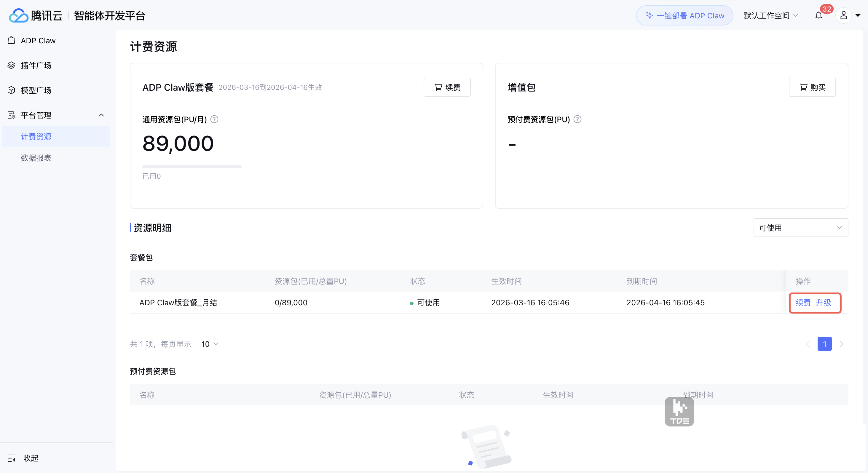Click help icon beside 预付费资源包(PU)
Image resolution: width=868 pixels, height=473 pixels.
[x=577, y=119]
